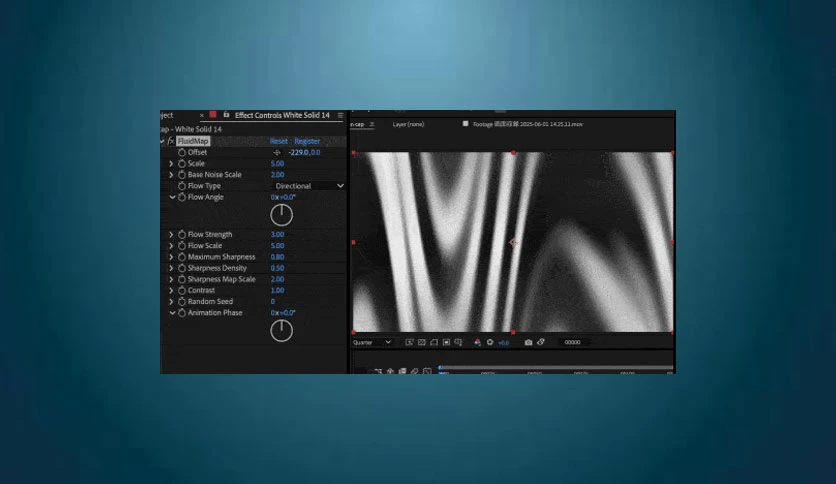
Task: Expand the Contrast property
Action: (171, 291)
